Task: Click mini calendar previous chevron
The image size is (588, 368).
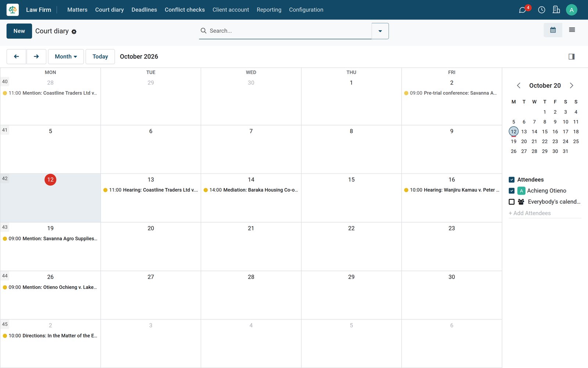Action: (x=519, y=86)
